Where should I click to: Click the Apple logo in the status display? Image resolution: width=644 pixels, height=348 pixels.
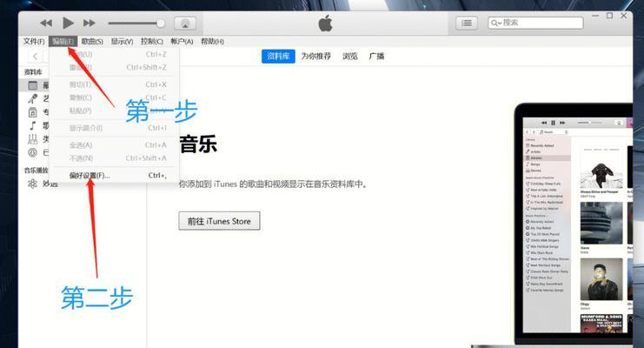click(325, 23)
